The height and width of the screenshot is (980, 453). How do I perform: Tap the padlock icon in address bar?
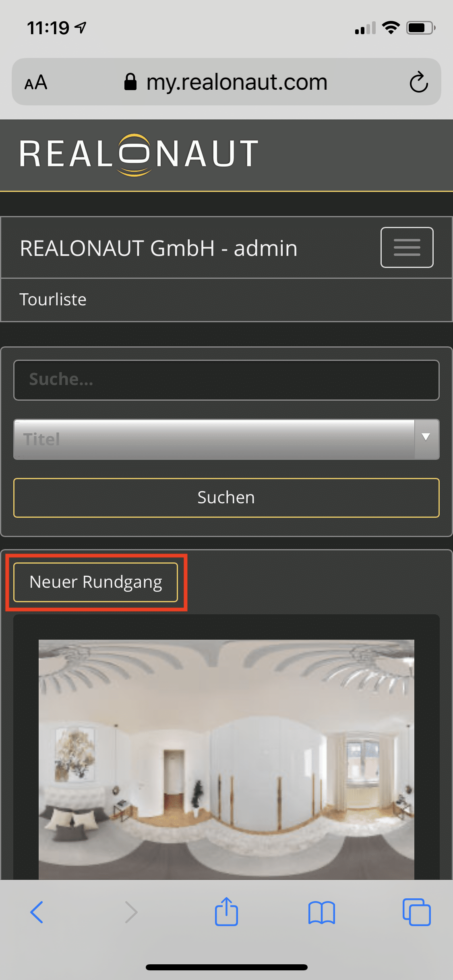click(x=130, y=82)
